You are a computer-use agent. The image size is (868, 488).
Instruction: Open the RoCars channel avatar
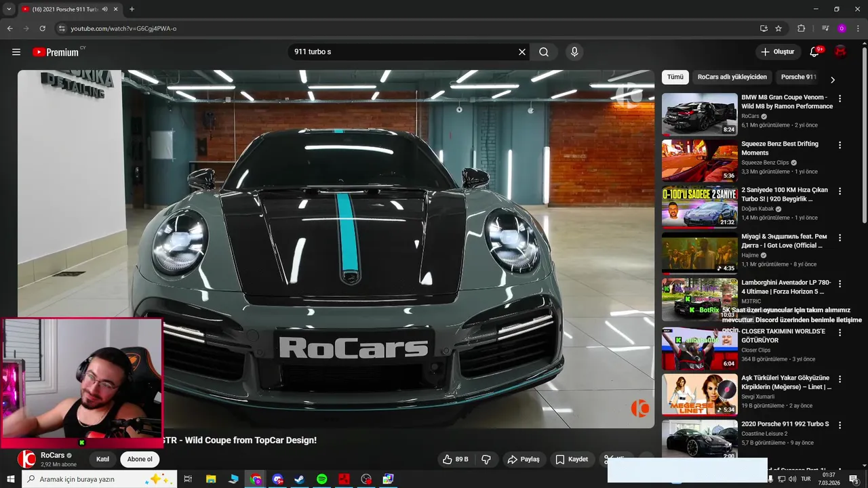click(26, 459)
